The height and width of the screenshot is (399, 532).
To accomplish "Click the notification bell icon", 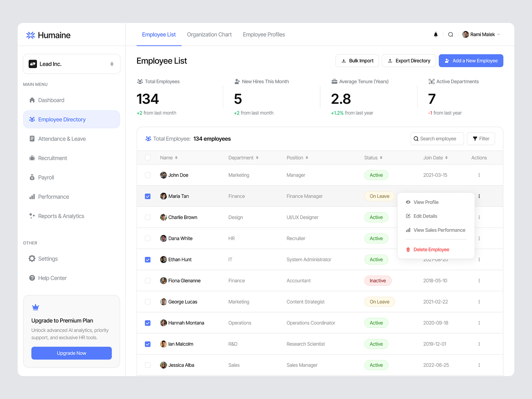I will (x=436, y=34).
